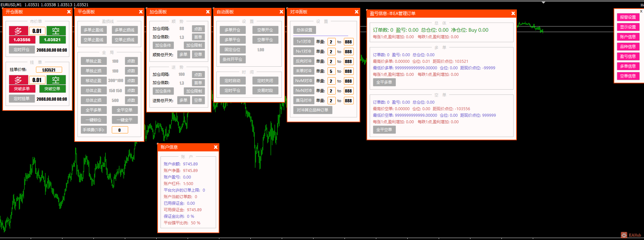Viewport: 644px width, 240px height.
Task: Switch the 点数 unit on 总体止损 row
Action: (131, 100)
